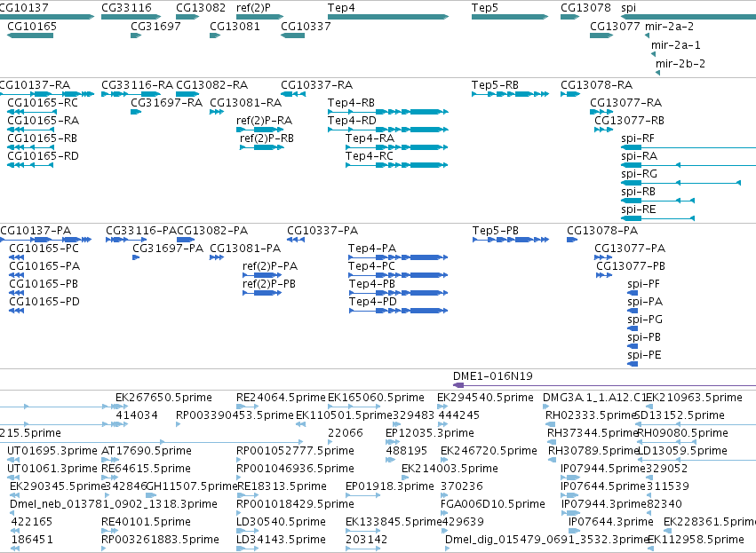The image size is (756, 553).
Task: Select the spi gene label
Action: tap(628, 8)
